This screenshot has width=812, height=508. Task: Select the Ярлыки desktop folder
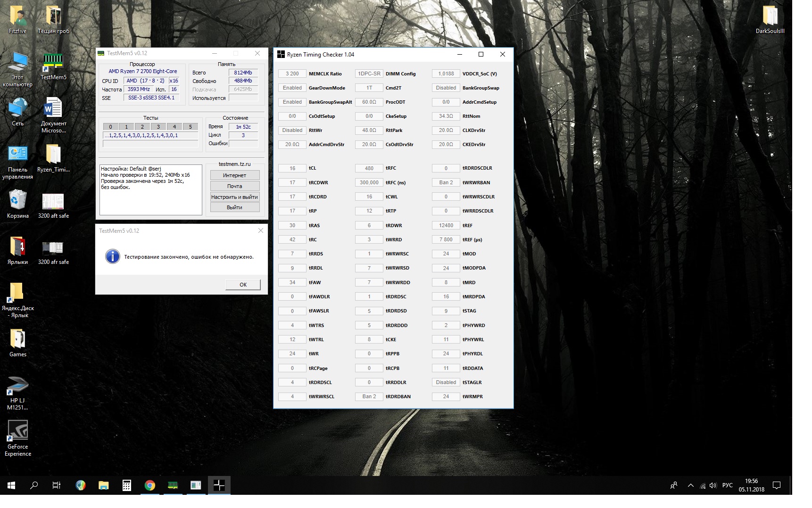click(17, 251)
